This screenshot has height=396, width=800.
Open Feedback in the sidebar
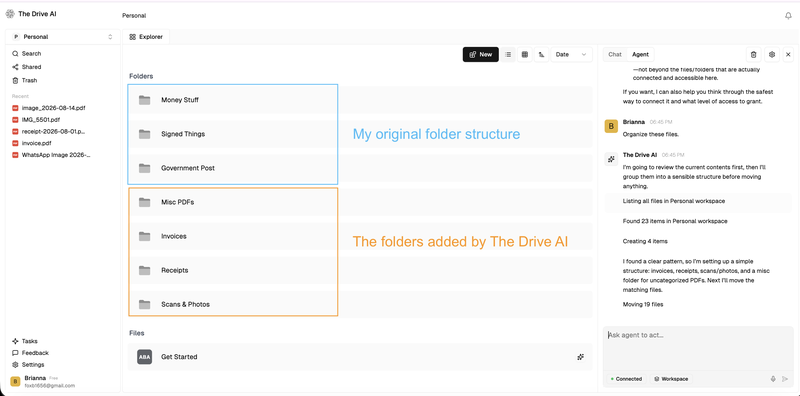coord(30,353)
